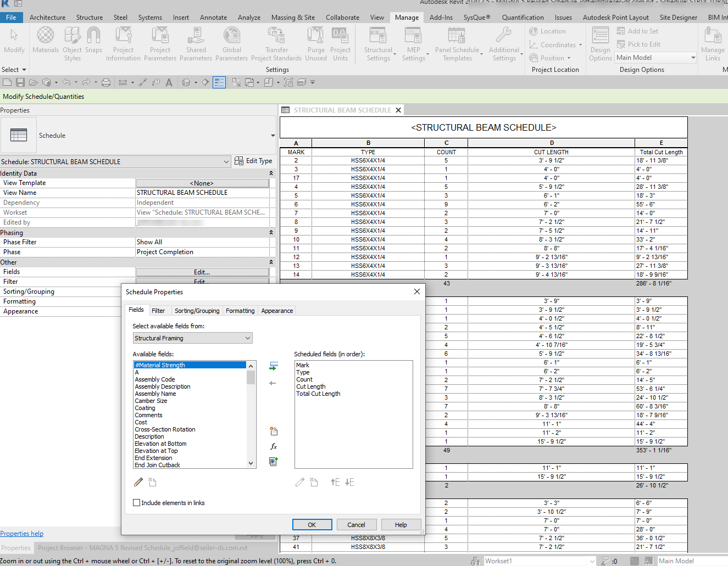Open Select available fields from dropdown
728x566 pixels.
192,338
